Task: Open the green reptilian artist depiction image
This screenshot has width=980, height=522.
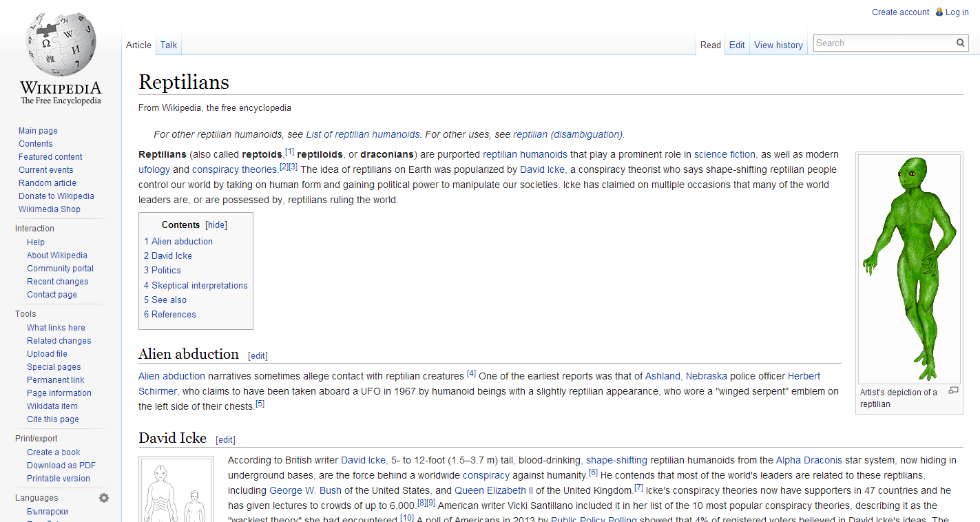Action: pyautogui.click(x=908, y=269)
